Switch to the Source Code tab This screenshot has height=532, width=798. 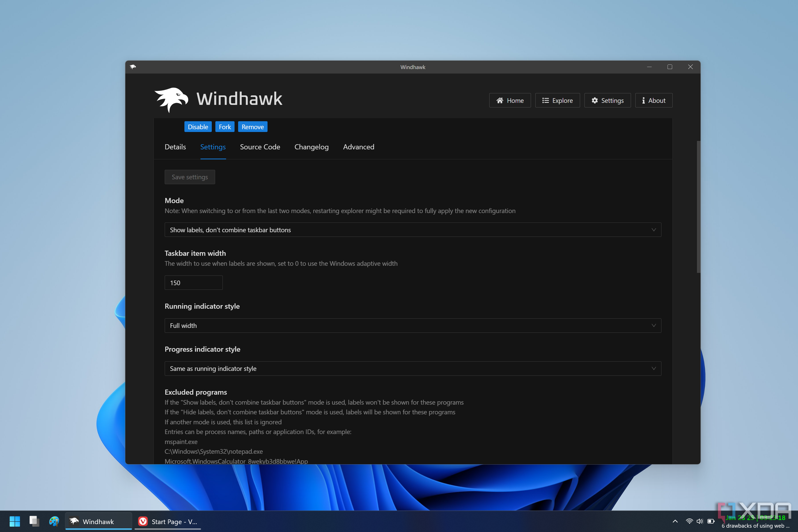coord(260,147)
